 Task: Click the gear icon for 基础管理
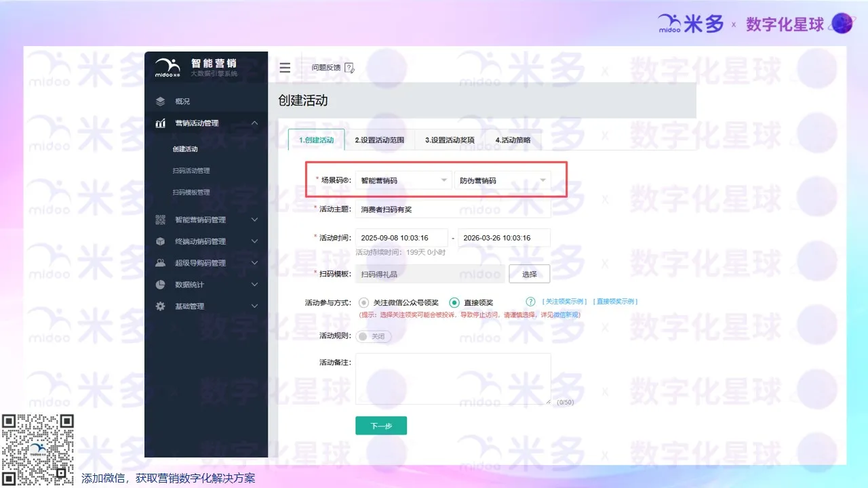pyautogui.click(x=160, y=306)
